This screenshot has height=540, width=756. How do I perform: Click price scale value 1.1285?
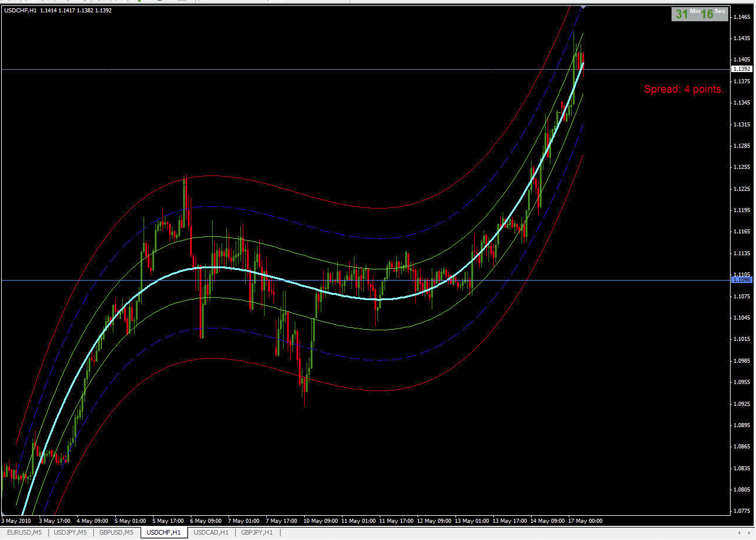[x=742, y=146]
